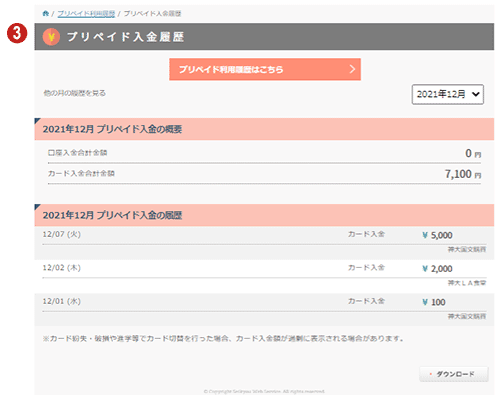Viewport: 500px width, 395px height.
Task: Select the 12/07 (火) history row date
Action: [62, 234]
